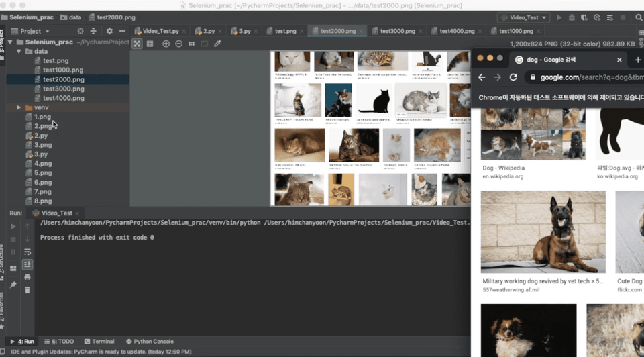Screen dimensions: 644x357
Task: Zoom in on the image viewer
Action: 166,44
